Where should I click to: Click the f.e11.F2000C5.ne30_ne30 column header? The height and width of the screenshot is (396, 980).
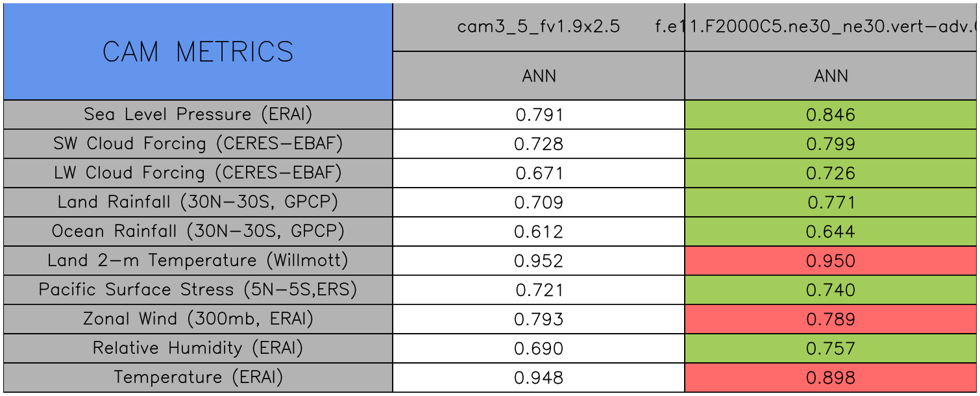831,27
